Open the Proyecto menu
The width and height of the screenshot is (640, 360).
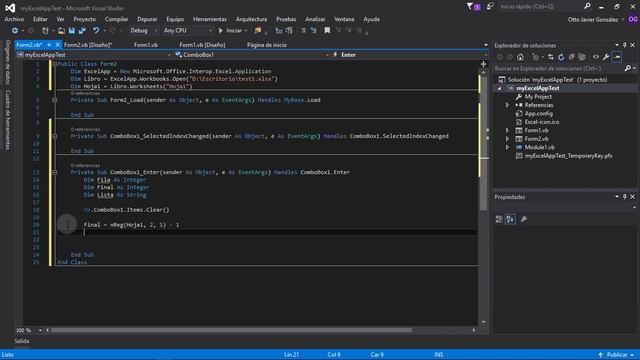pos(84,19)
